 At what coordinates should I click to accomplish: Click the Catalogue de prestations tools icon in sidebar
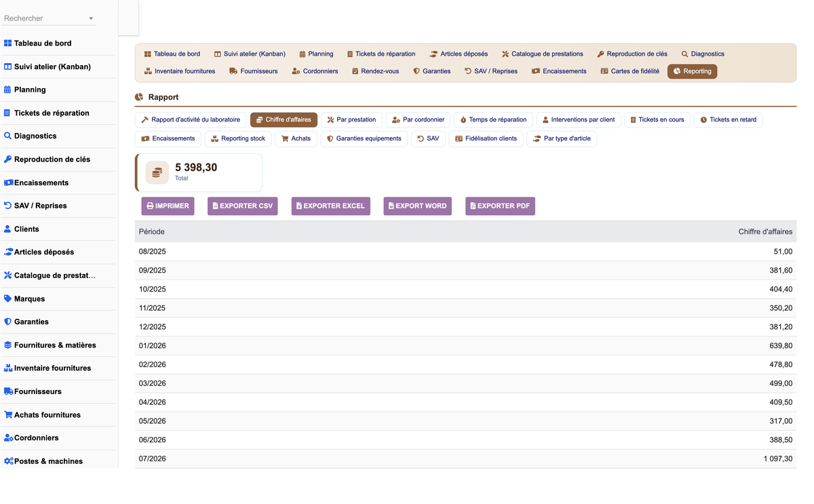[x=8, y=275]
